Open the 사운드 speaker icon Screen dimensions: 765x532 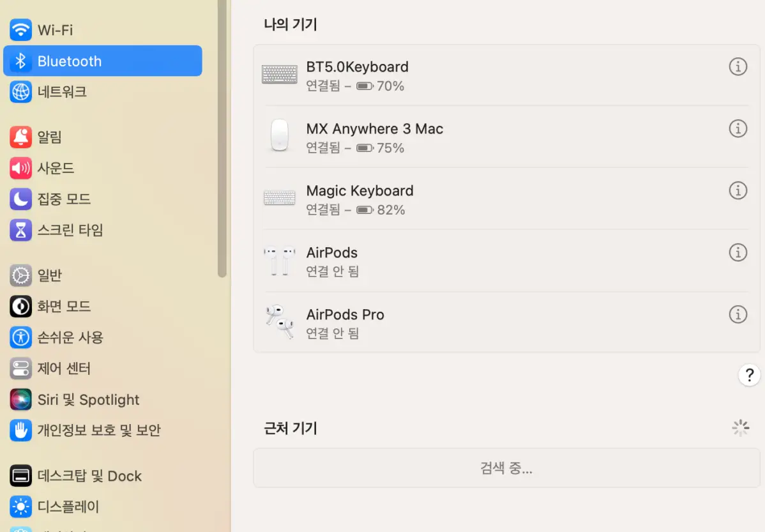(20, 169)
